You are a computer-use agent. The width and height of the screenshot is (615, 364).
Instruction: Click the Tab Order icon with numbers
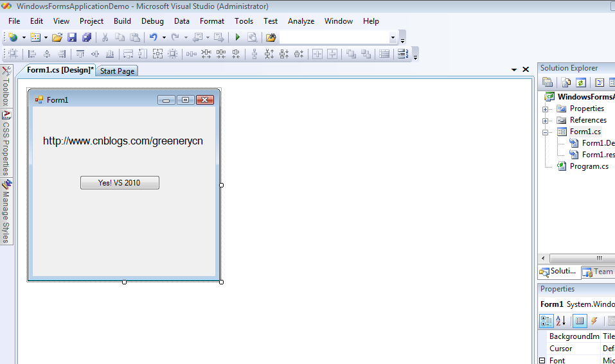pos(403,54)
